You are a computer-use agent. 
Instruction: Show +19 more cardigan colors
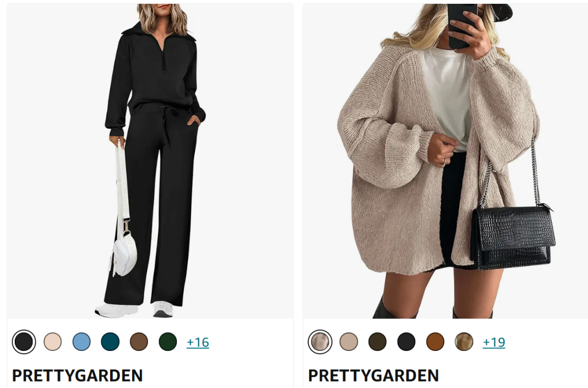(494, 342)
